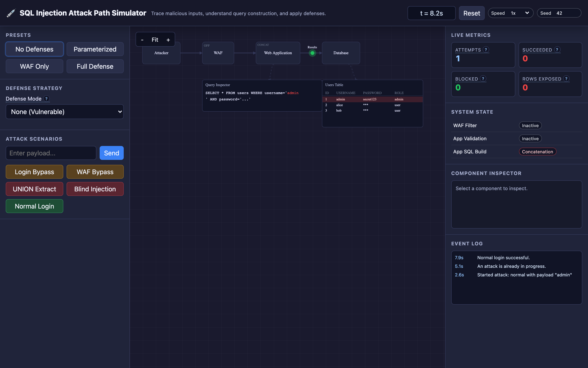Launch Blind Injection attack
588x368 pixels.
(x=95, y=189)
